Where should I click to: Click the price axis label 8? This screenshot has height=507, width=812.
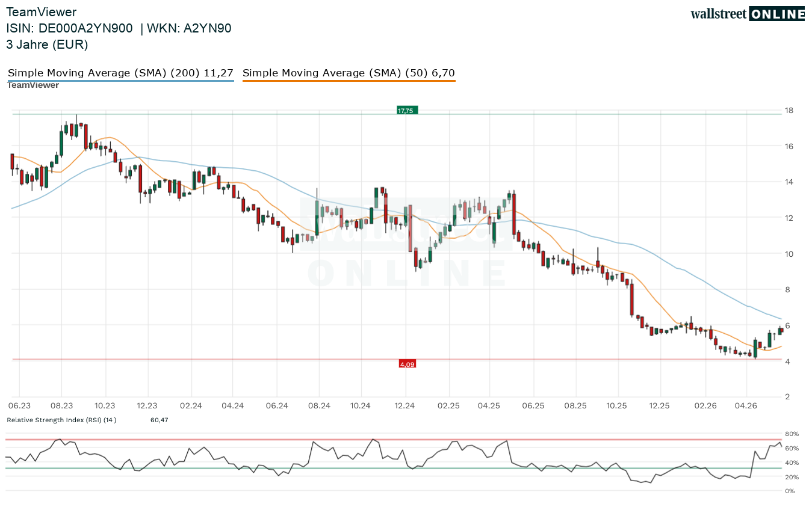[x=786, y=290]
